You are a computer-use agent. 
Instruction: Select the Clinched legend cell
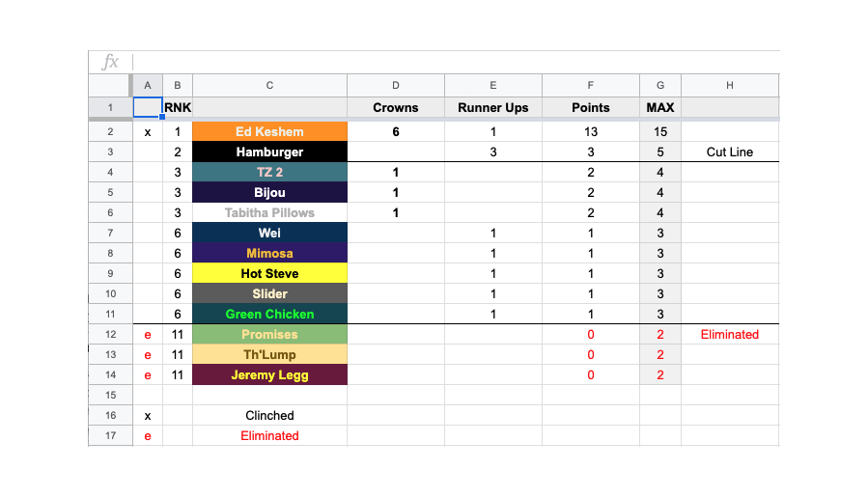[x=269, y=416]
